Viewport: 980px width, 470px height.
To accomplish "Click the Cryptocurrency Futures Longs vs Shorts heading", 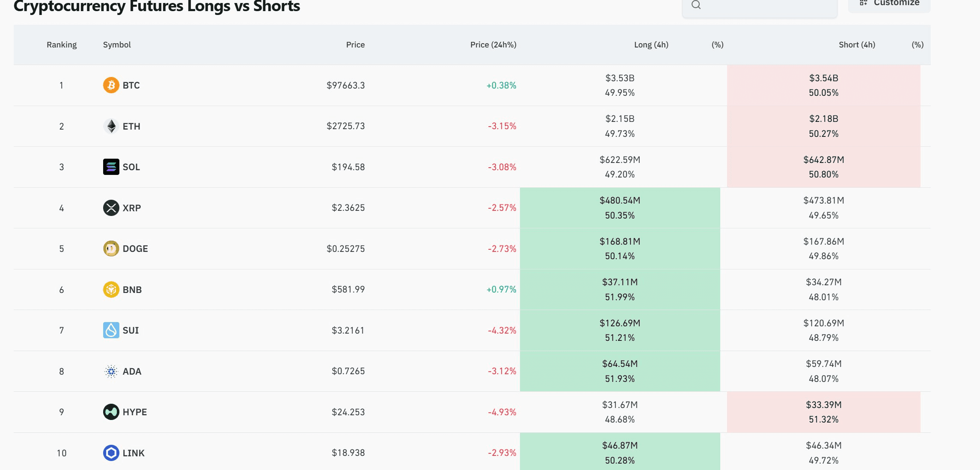I will tap(157, 6).
